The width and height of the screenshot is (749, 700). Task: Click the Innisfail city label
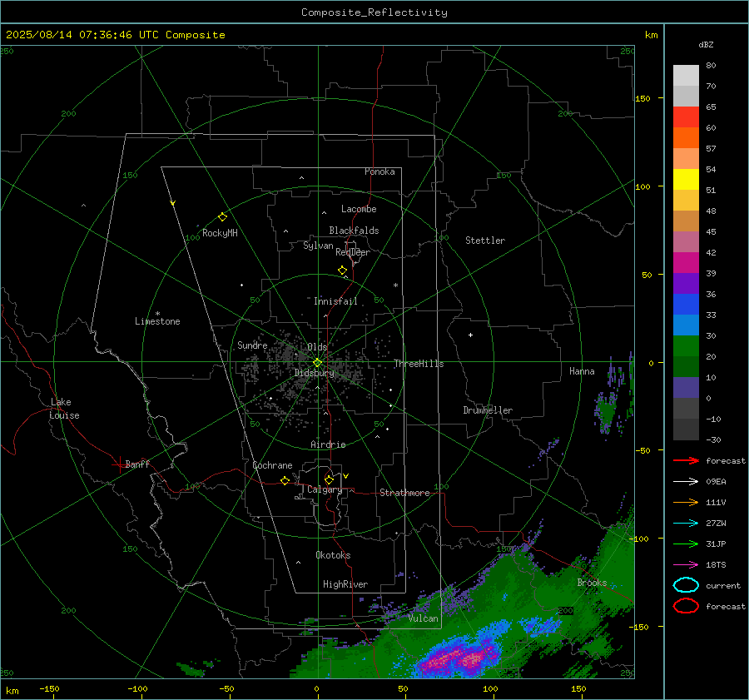coord(335,301)
